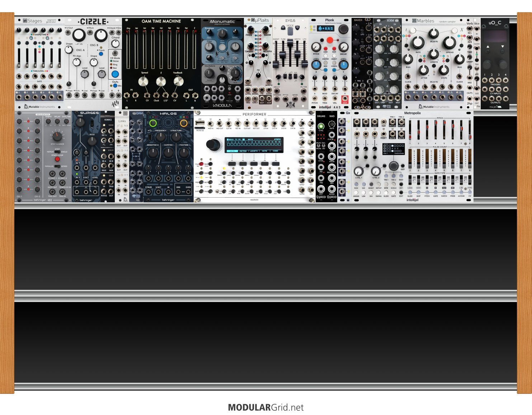The image size is (532, 415).
Task: Select the Kinks module
Action: click(108, 156)
